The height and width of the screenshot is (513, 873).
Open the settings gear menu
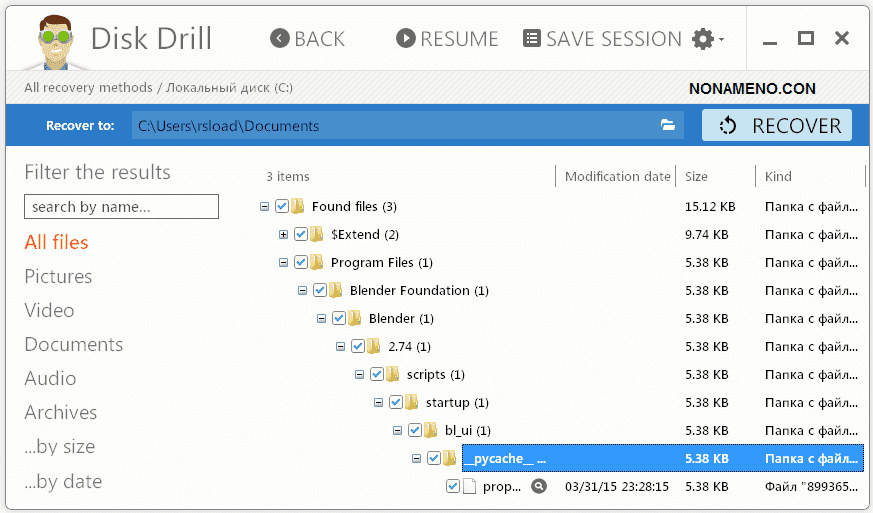(705, 39)
